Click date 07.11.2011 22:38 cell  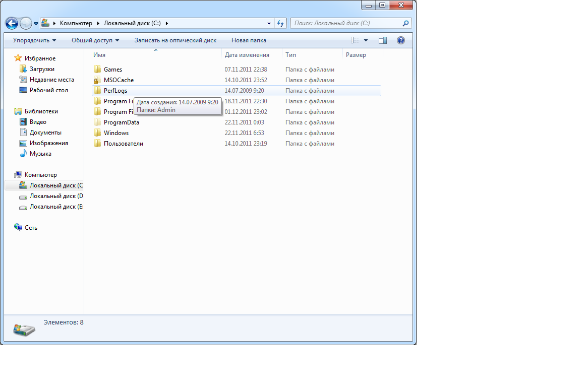click(x=246, y=70)
